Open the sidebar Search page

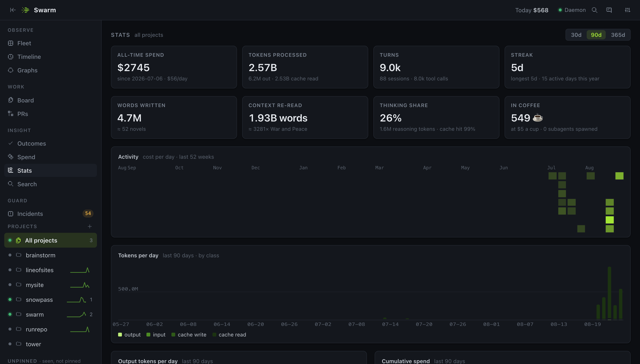pos(51,184)
